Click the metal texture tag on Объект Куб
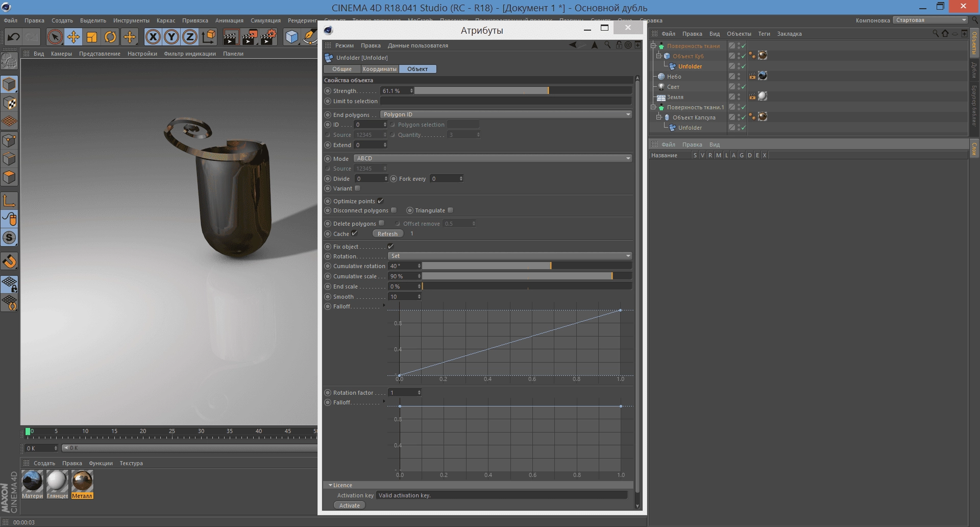The width and height of the screenshot is (980, 527). (763, 56)
